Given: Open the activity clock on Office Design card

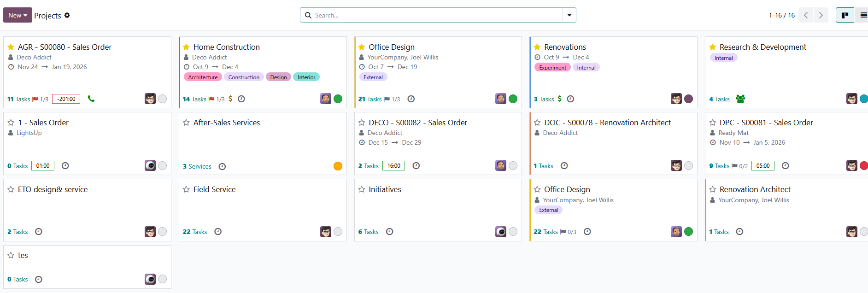Looking at the screenshot, I should (411, 99).
